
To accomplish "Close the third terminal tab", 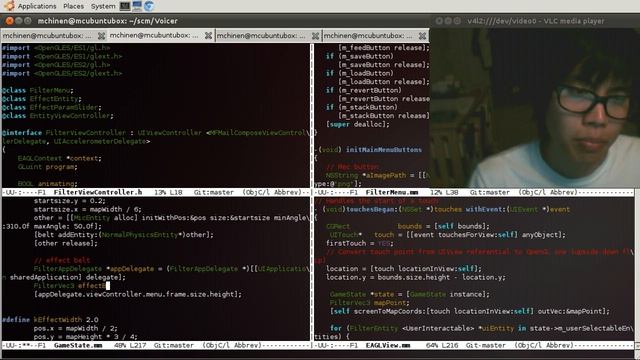I will [x=315, y=36].
